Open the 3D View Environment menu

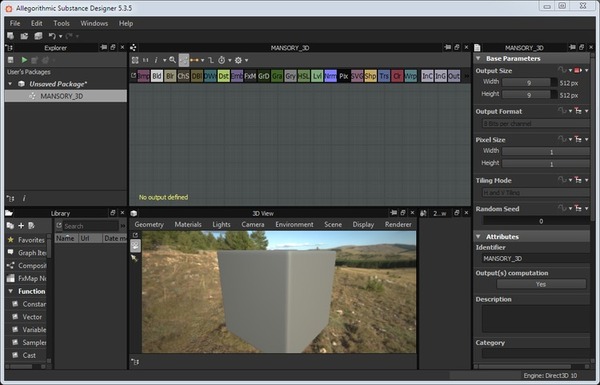(294, 224)
